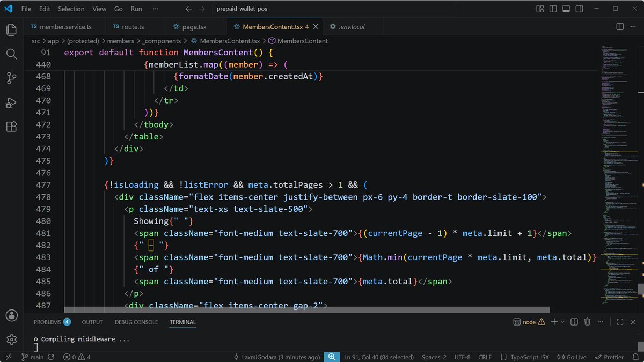644x362 pixels.
Task: Split the terminal panel
Action: pos(574,322)
